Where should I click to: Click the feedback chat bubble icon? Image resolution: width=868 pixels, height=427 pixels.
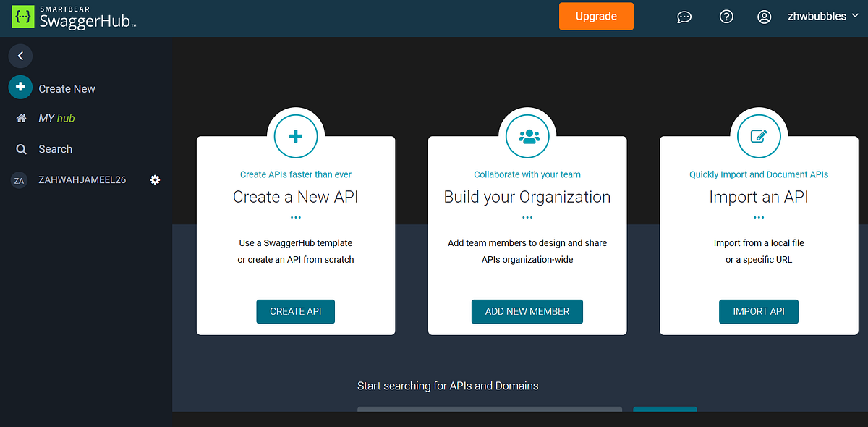tap(684, 16)
